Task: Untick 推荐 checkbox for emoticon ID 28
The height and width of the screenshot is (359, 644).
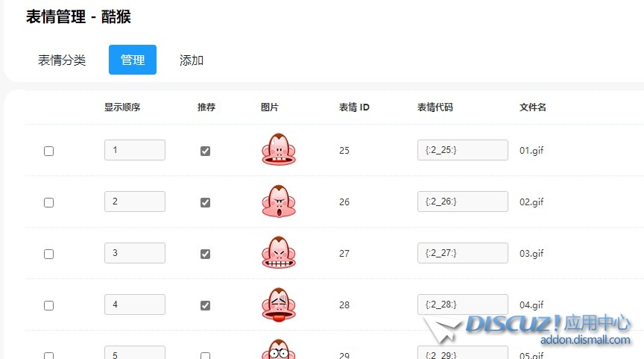Action: click(206, 305)
